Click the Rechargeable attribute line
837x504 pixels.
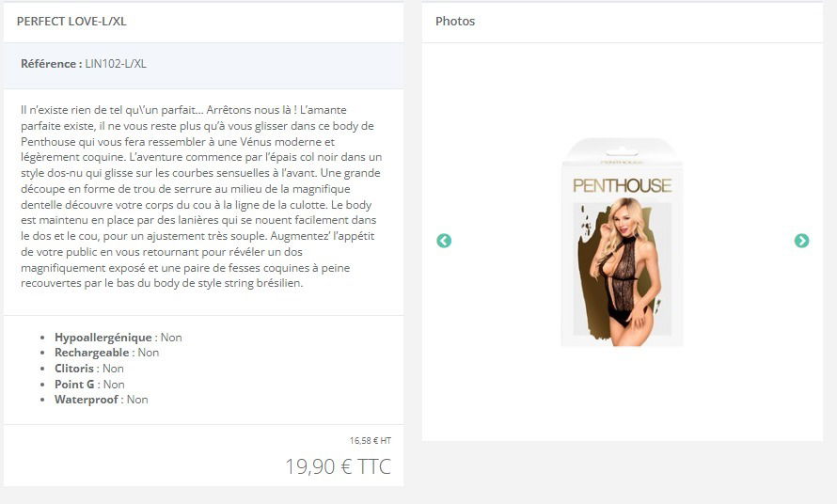pyautogui.click(x=107, y=353)
